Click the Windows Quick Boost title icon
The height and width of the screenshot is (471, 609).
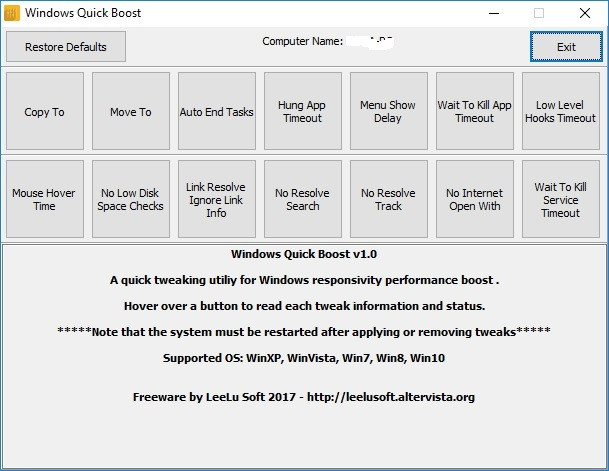pos(12,13)
